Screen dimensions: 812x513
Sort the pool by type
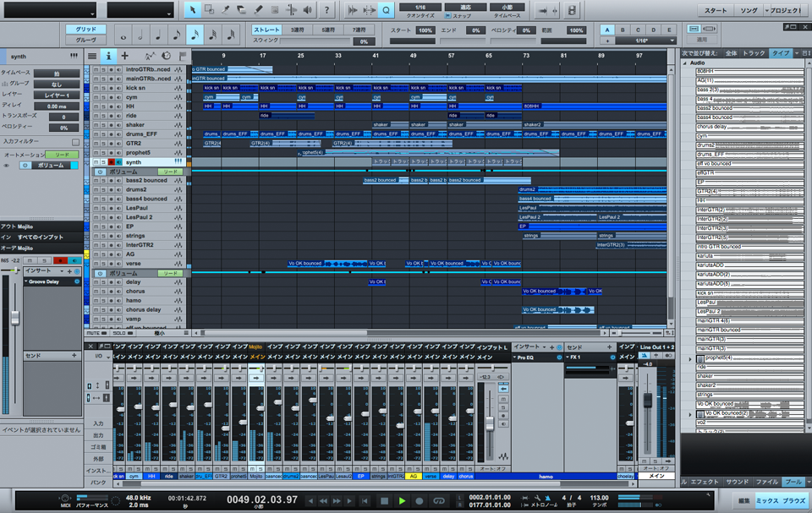coord(780,52)
